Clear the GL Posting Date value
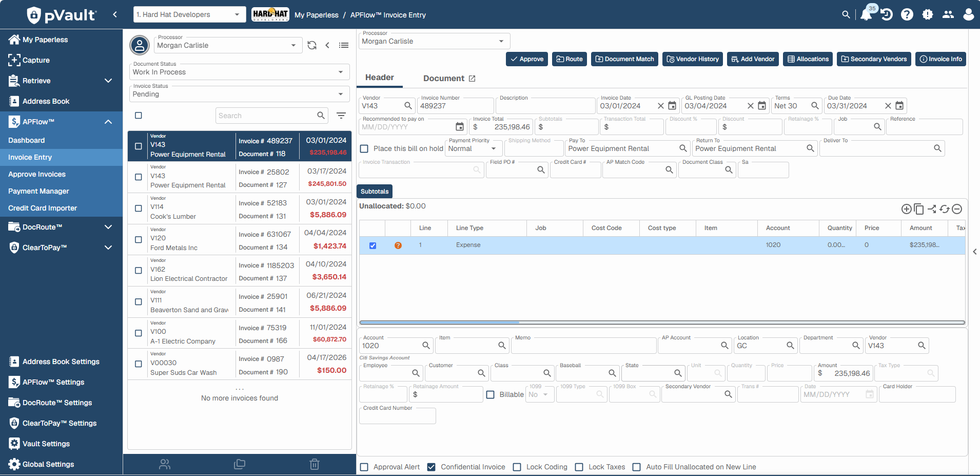Screen dimensions: 980x476 click(x=750, y=106)
